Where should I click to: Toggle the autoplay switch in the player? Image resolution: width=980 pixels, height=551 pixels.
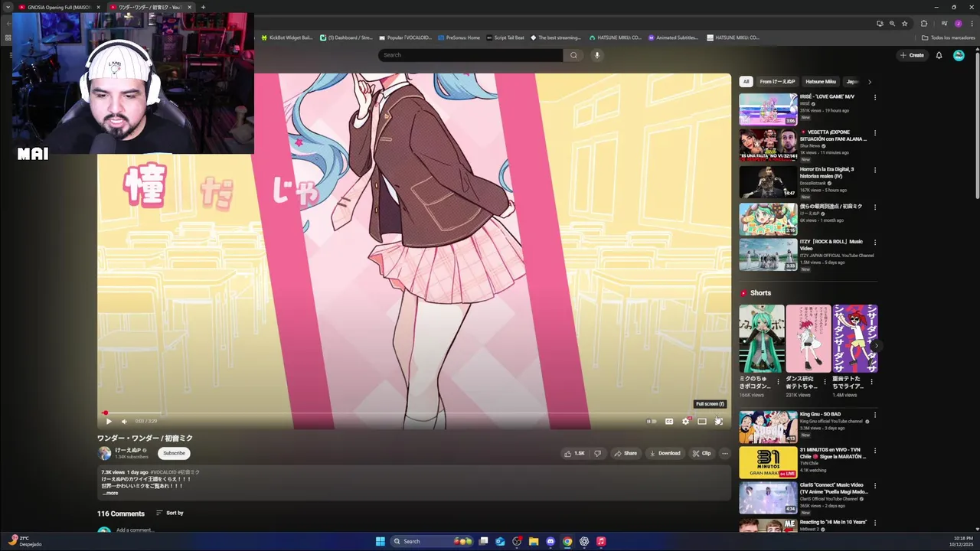click(652, 422)
